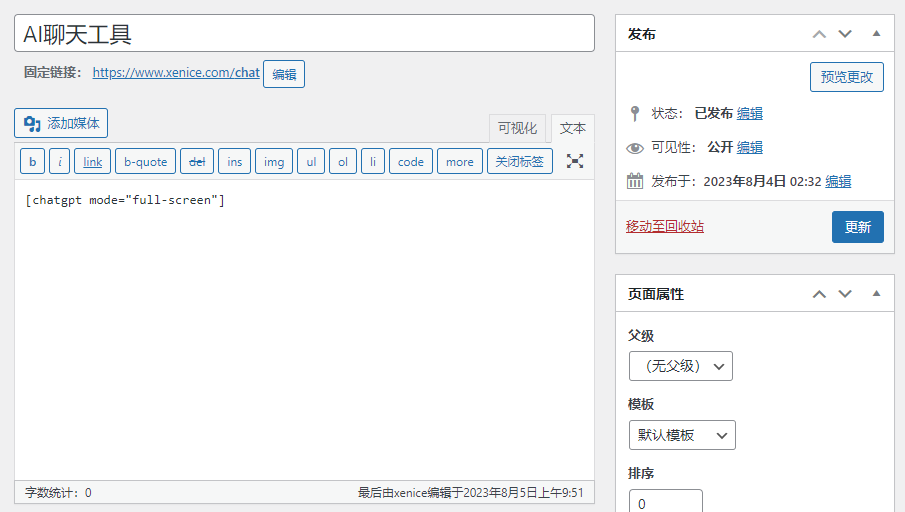Open the 父级 parent page dropdown
The height and width of the screenshot is (512, 905).
click(680, 366)
